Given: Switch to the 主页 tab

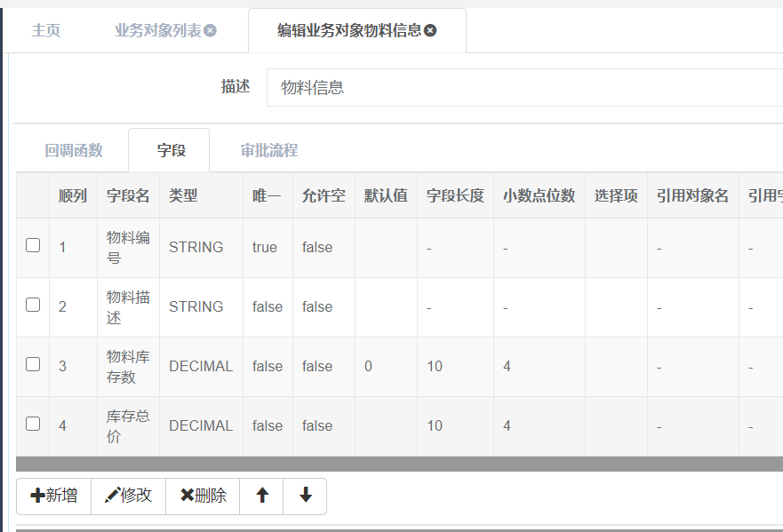Looking at the screenshot, I should click(46, 30).
